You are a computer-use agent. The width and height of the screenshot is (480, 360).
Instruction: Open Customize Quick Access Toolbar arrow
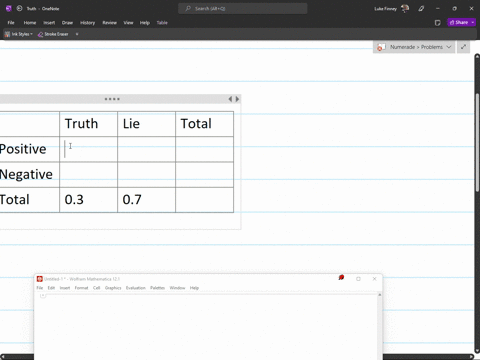point(77,34)
